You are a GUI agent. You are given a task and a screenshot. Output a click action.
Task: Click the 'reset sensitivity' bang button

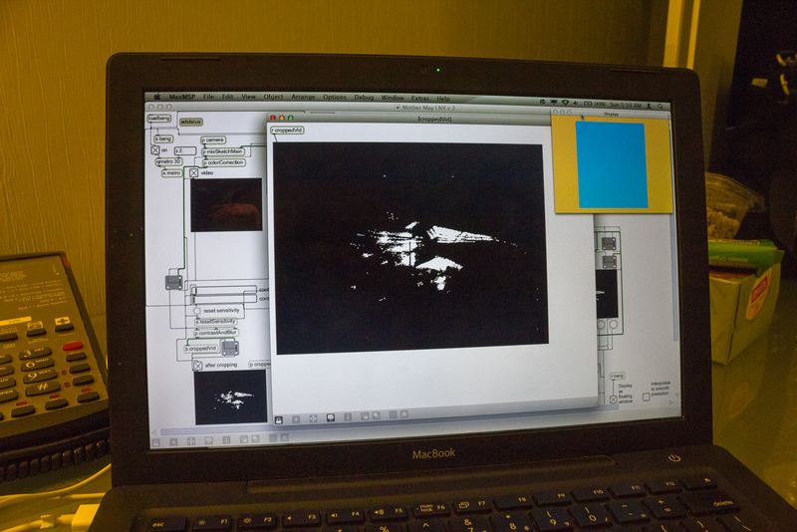click(196, 311)
